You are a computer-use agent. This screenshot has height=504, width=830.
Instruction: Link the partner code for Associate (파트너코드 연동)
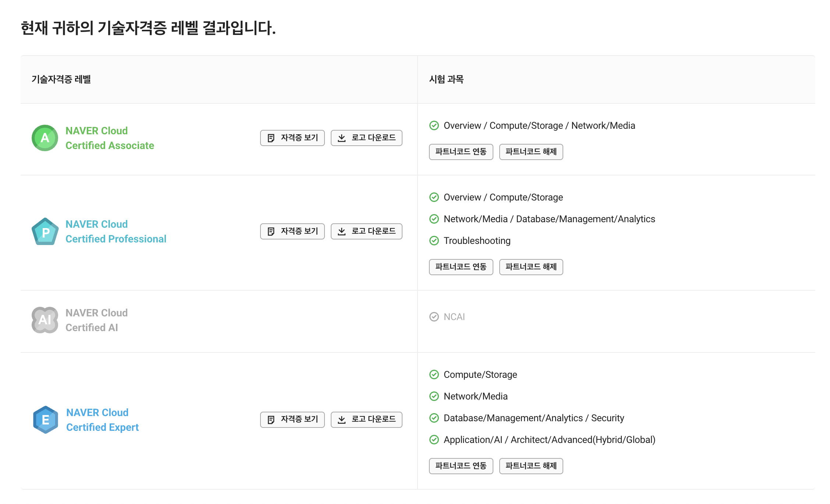pos(461,152)
